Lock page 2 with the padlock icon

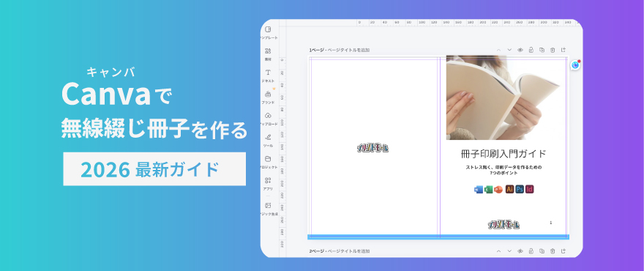tap(531, 250)
